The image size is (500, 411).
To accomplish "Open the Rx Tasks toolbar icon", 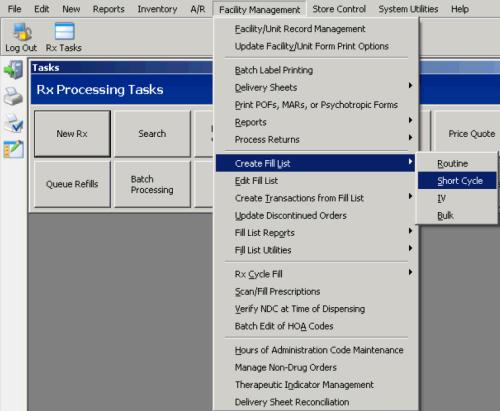I will [64, 37].
